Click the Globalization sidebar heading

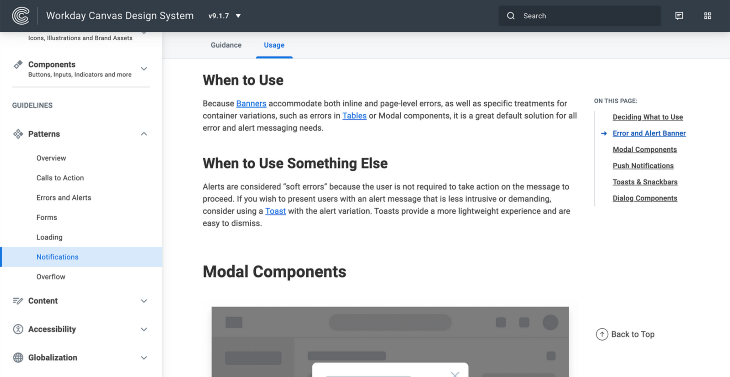[x=53, y=358]
